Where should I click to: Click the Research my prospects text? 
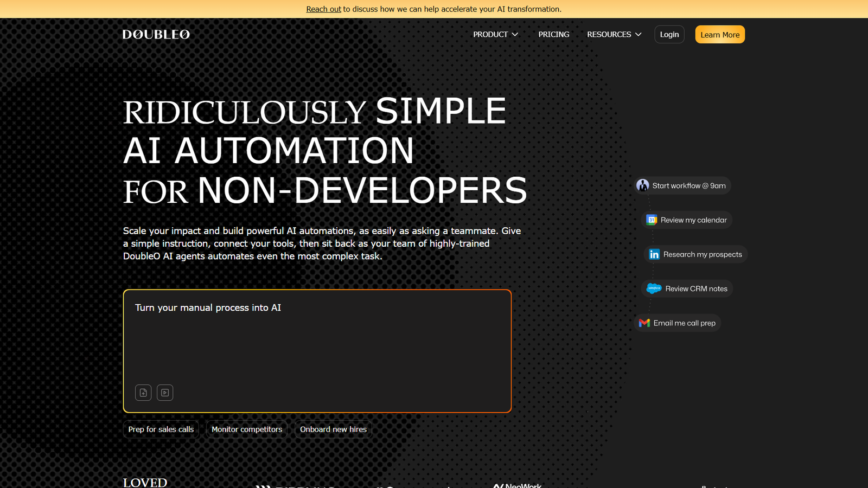coord(703,254)
